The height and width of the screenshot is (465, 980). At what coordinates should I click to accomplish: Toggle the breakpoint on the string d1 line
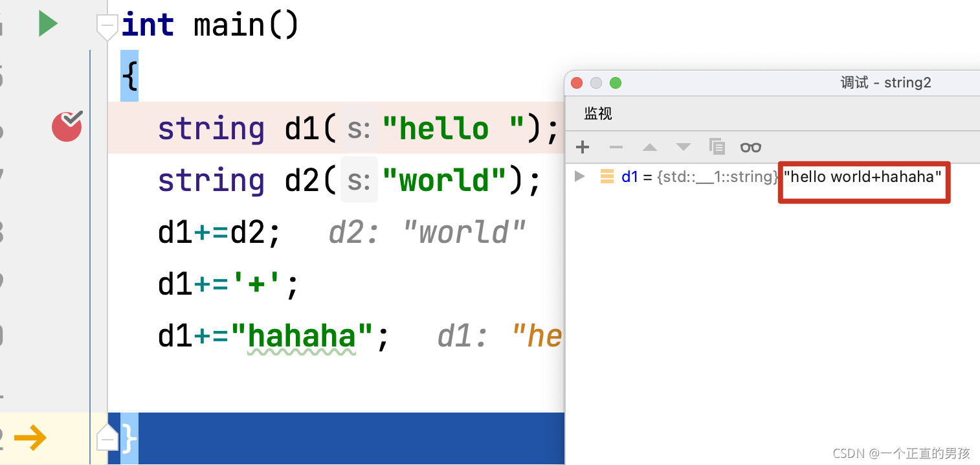tap(67, 126)
